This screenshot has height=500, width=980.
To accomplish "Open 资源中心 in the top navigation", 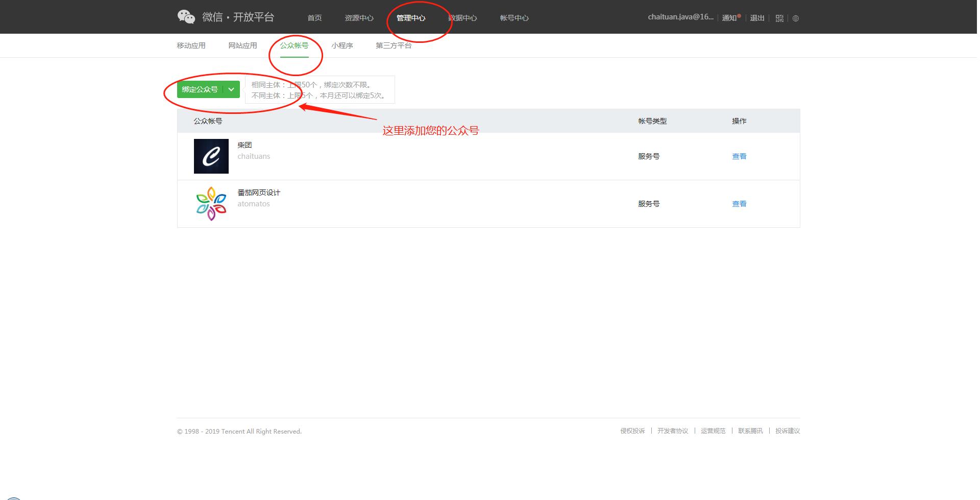I will click(x=359, y=18).
